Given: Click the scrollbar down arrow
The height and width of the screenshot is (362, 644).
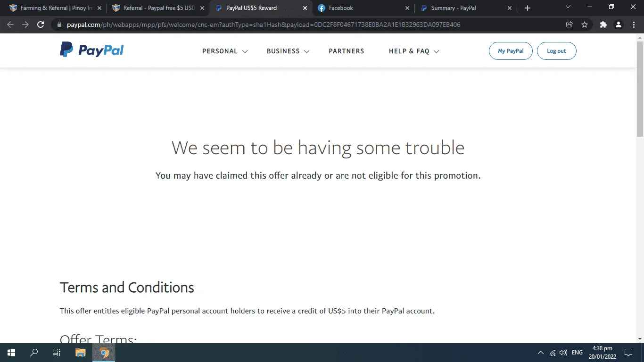Looking at the screenshot, I should 640,339.
